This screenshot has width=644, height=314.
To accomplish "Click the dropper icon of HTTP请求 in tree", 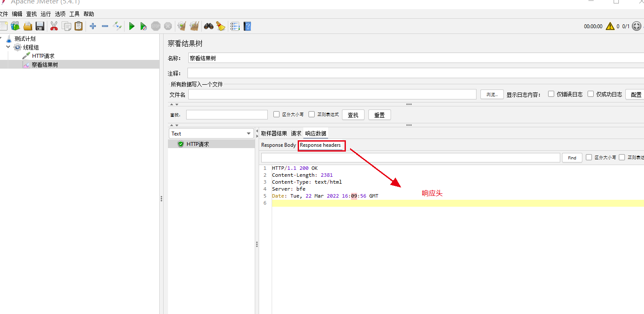I will (x=26, y=56).
